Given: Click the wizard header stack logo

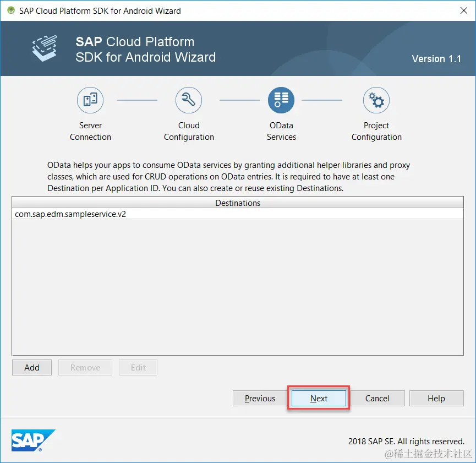Looking at the screenshot, I should pyautogui.click(x=45, y=48).
